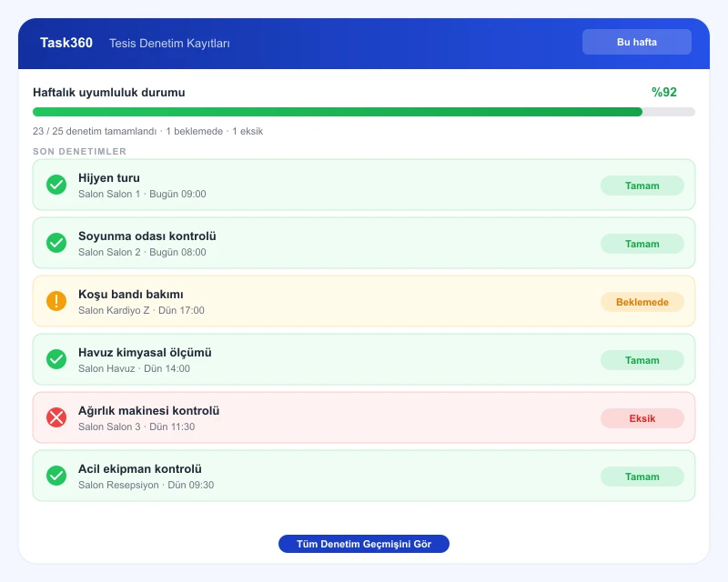Select the Havuz kimyasal ölçümü title
Screen dimensions: 728x582
145,352
